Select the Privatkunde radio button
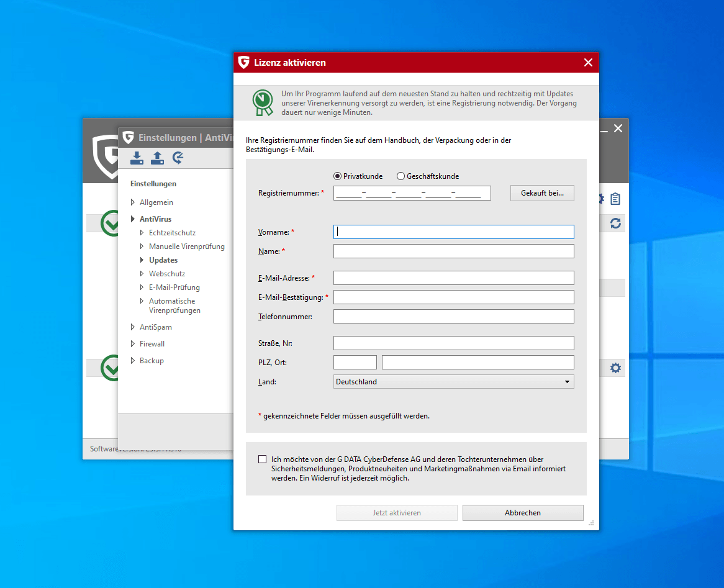Screen dimensions: 724x588 click(338, 176)
